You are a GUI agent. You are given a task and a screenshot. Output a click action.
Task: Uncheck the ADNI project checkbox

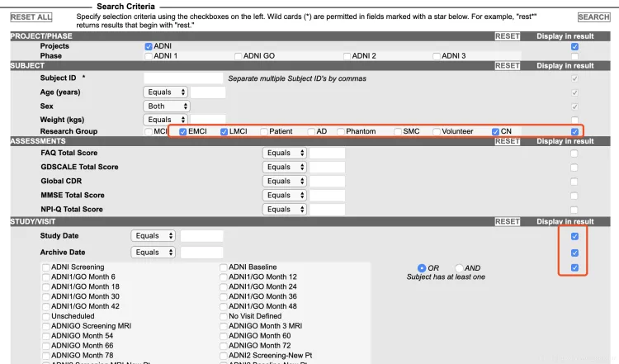tap(149, 46)
